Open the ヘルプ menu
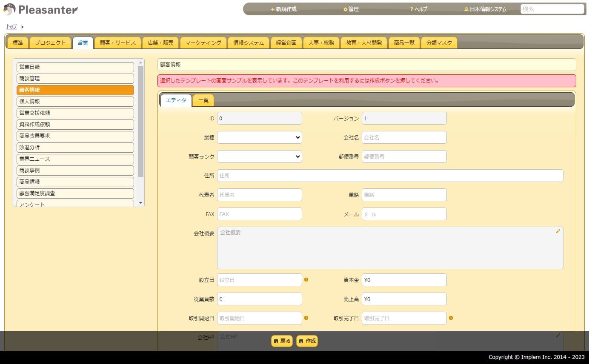The height and width of the screenshot is (364, 589). click(x=418, y=9)
